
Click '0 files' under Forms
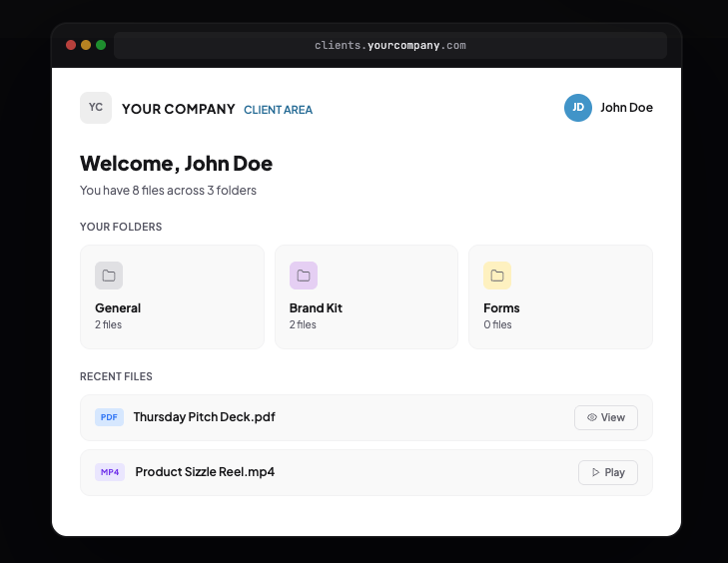point(497,324)
